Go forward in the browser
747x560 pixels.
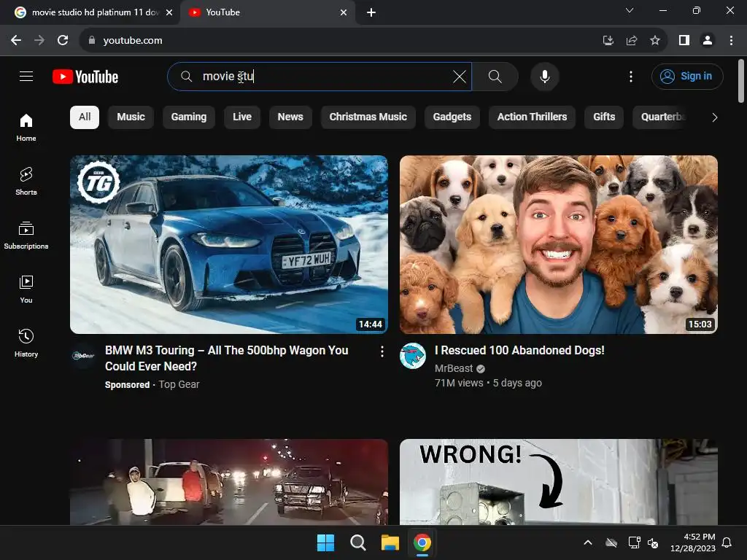[x=39, y=41]
